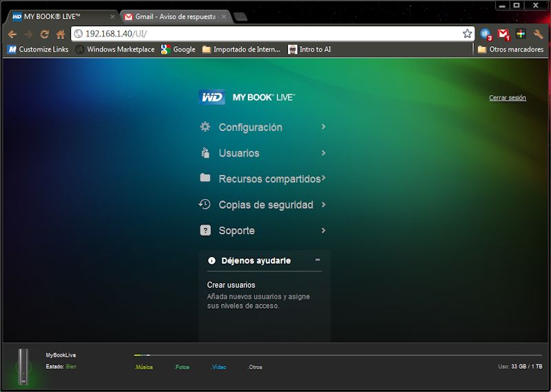Expand the Configuración chevron arrow
This screenshot has width=551, height=392.
[323, 127]
